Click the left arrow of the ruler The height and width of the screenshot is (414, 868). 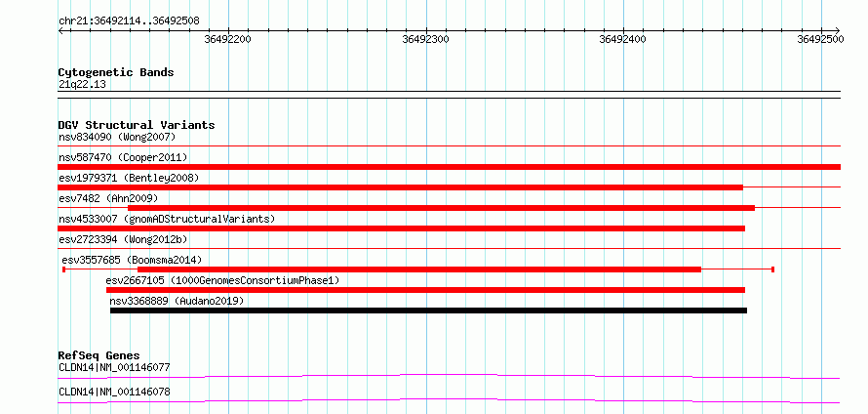pyautogui.click(x=60, y=30)
